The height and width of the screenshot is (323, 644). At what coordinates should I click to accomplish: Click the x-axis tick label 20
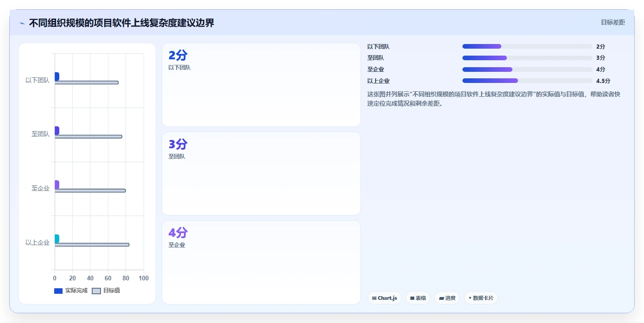point(72,278)
